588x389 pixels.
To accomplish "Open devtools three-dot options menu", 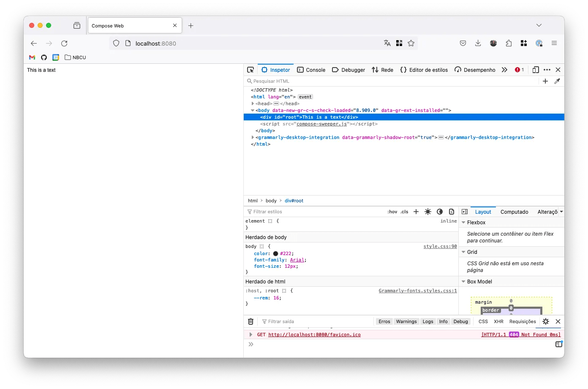I will 547,70.
